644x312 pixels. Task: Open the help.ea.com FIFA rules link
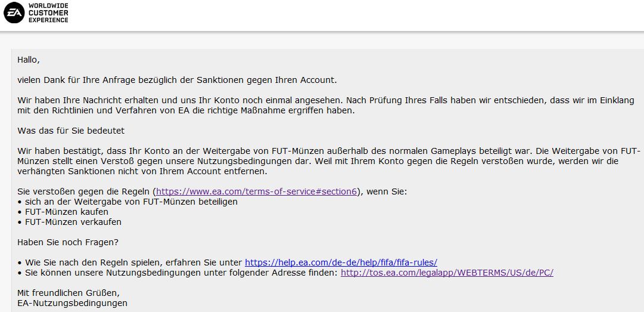click(x=341, y=262)
